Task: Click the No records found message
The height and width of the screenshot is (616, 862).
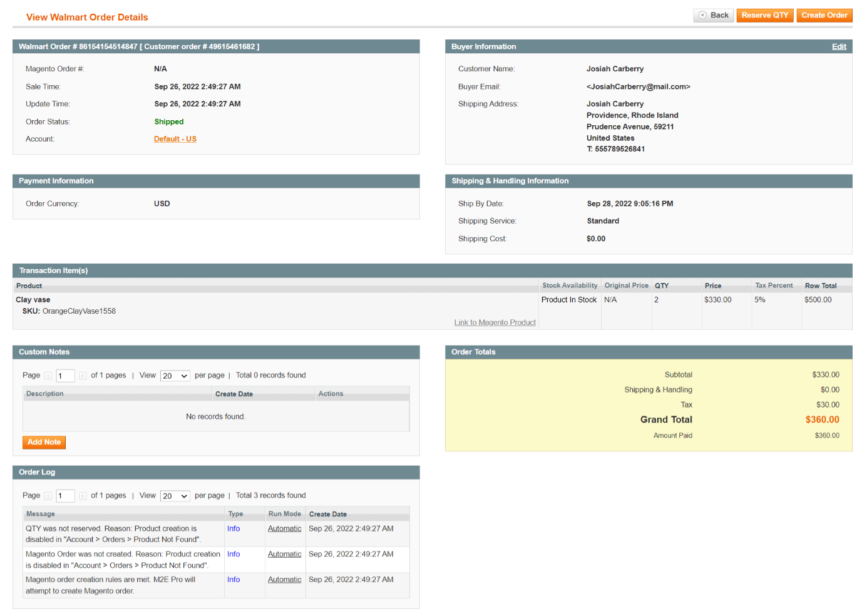Action: 216,416
